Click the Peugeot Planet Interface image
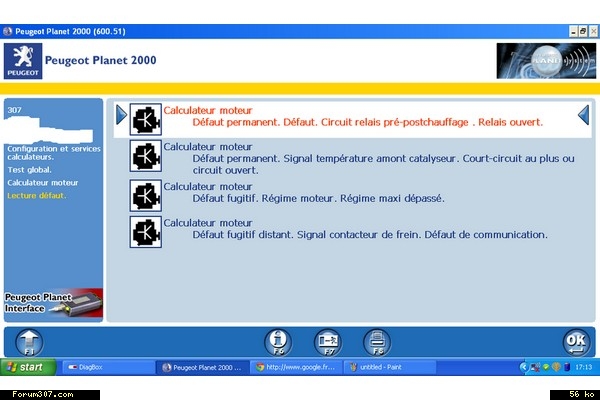600x400 pixels. pyautogui.click(x=54, y=304)
